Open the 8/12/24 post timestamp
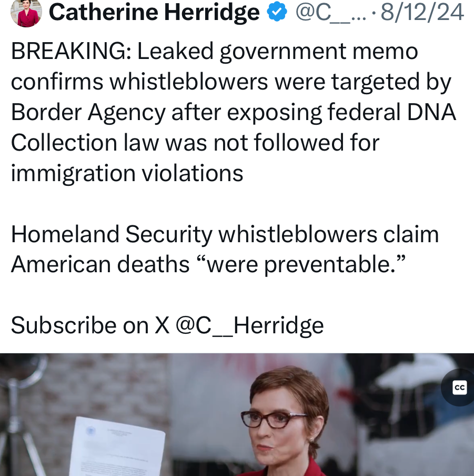This screenshot has width=474, height=476. pyautogui.click(x=422, y=13)
